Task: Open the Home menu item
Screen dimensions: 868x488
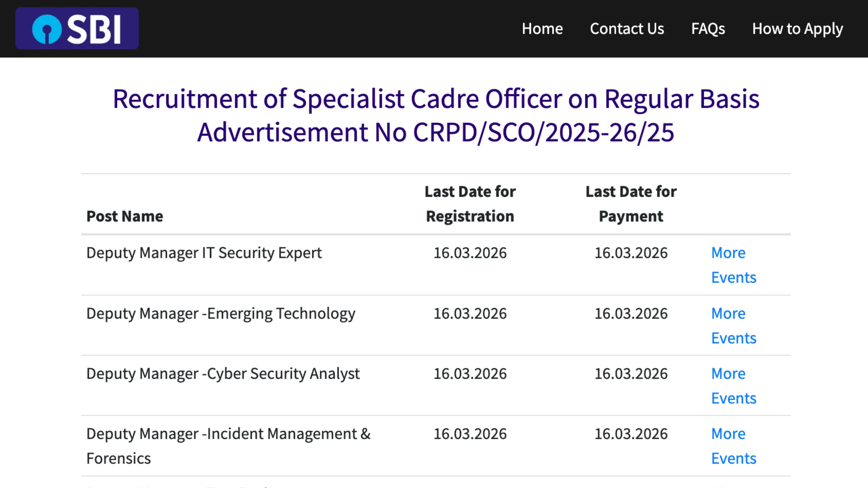Action: click(542, 29)
